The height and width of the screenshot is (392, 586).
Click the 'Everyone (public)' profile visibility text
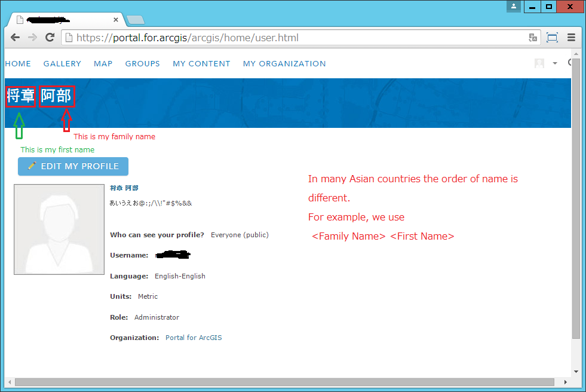pos(240,235)
